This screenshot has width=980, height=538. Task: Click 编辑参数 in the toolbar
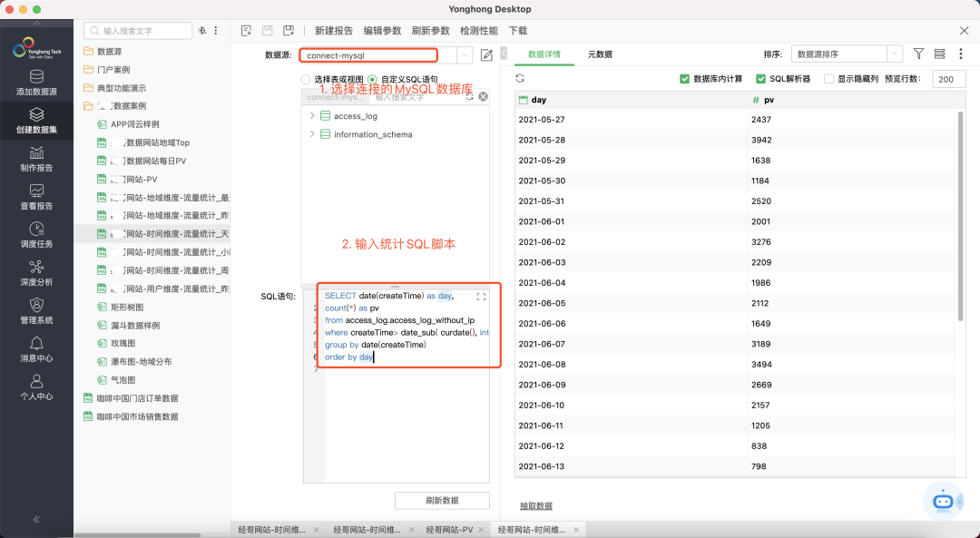click(x=383, y=31)
